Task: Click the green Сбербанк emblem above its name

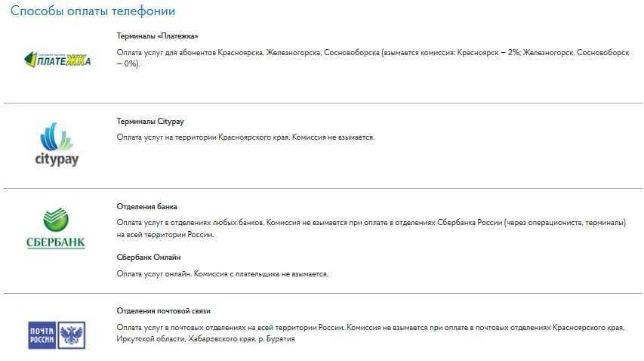Action: 57,220
